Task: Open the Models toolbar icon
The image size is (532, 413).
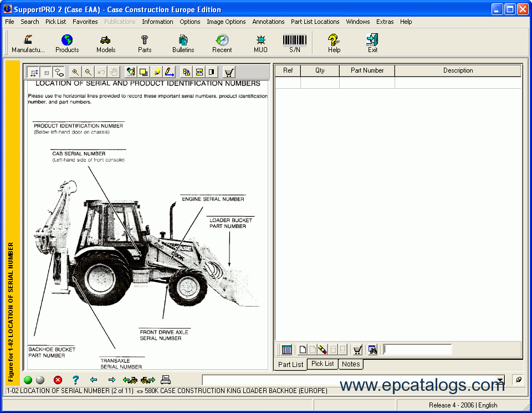Action: tap(105, 43)
